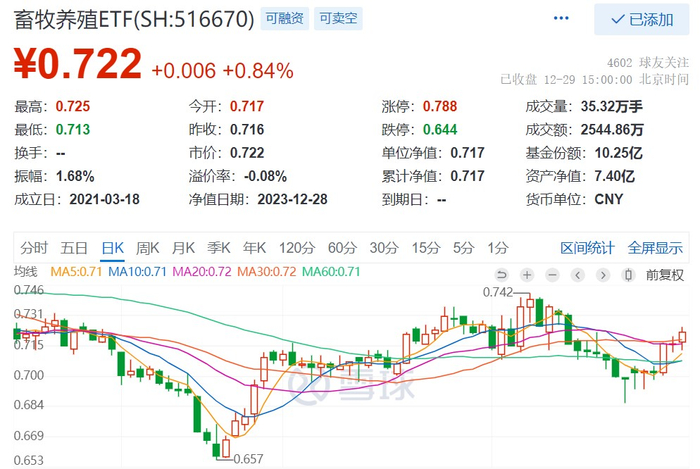The width and height of the screenshot is (700, 469).
Task: Switch to the 30分 interval tab
Action: (x=384, y=248)
